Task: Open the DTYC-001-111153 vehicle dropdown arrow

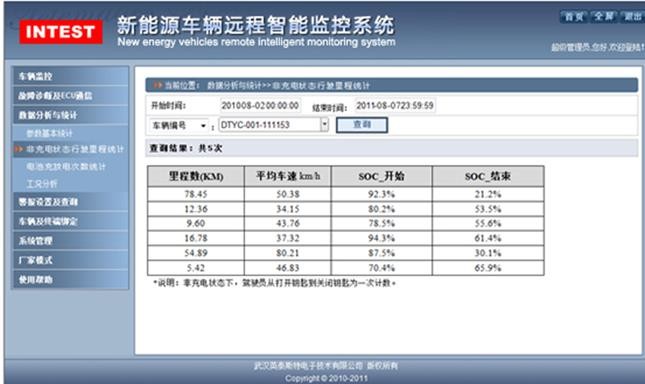Action: [x=325, y=124]
